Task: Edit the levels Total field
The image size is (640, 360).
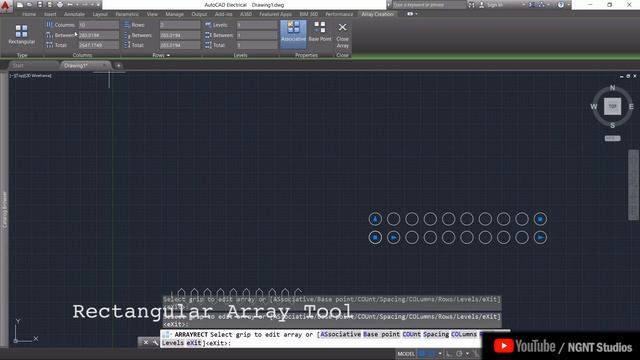Action: coord(257,45)
